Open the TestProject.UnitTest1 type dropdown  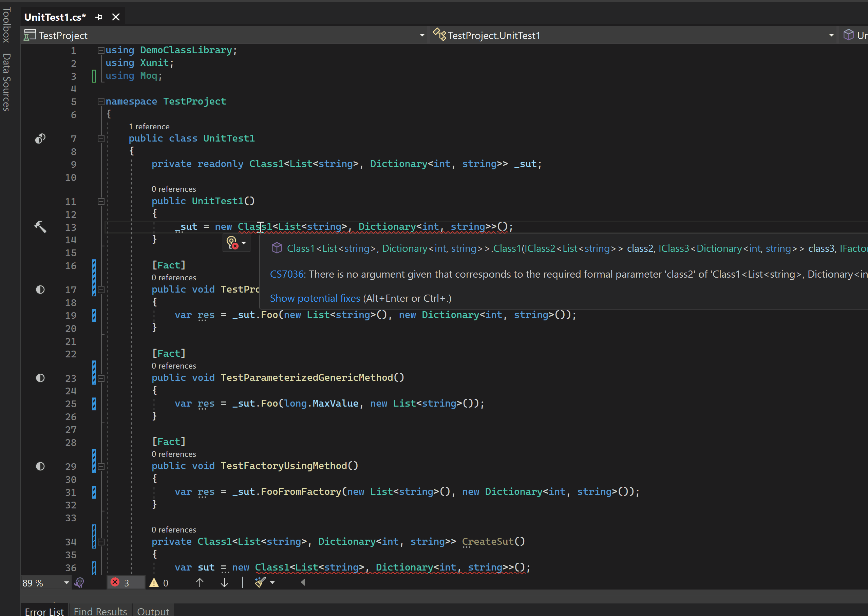pyautogui.click(x=831, y=35)
